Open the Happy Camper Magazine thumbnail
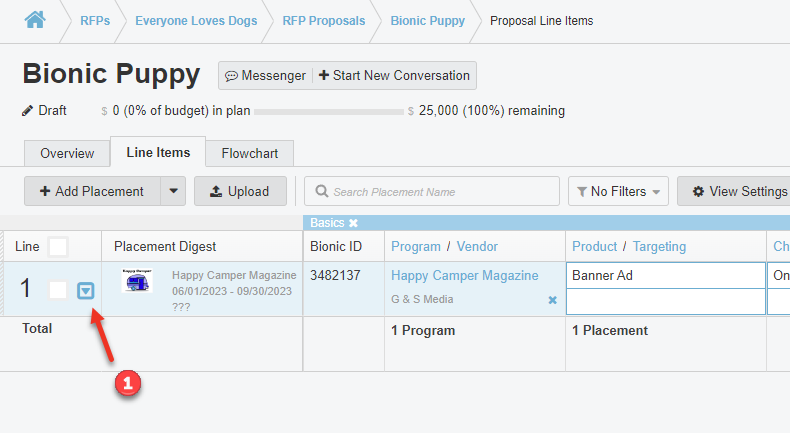 tap(137, 281)
